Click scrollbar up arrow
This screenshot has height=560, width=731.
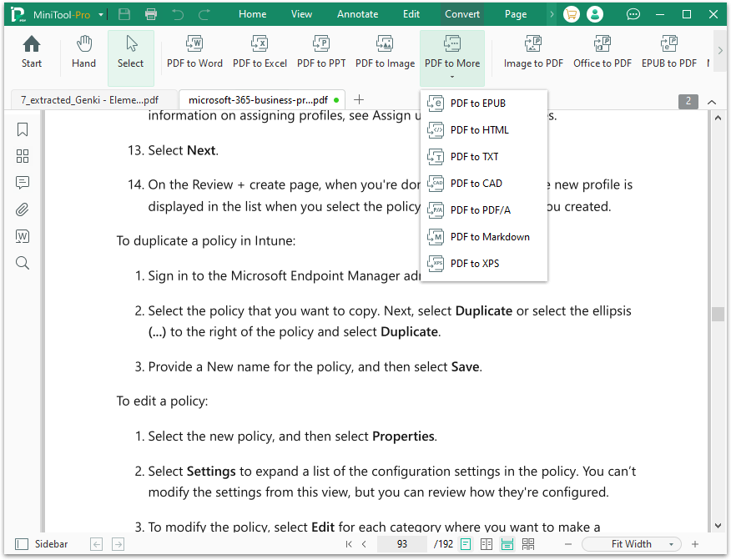click(718, 118)
